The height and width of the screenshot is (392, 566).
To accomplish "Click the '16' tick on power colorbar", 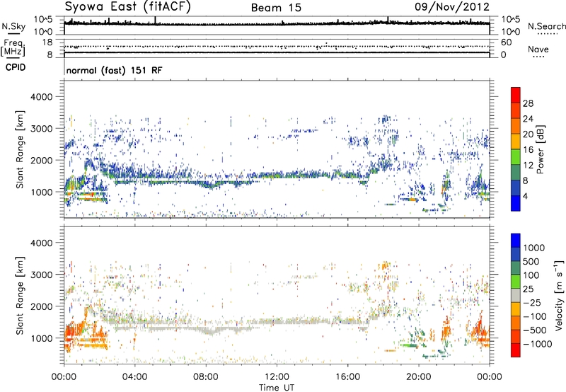I will point(528,150).
